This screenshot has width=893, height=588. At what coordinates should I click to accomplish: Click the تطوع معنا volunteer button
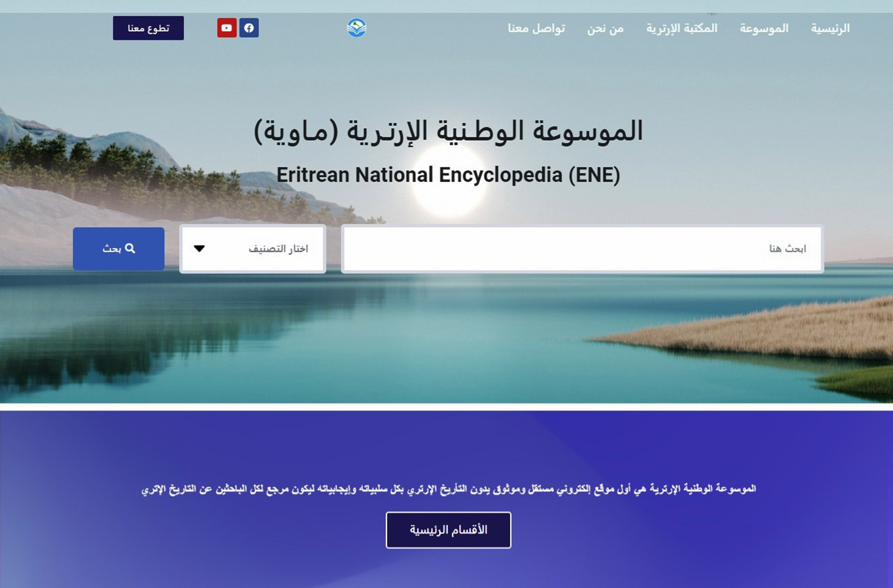[x=148, y=28]
